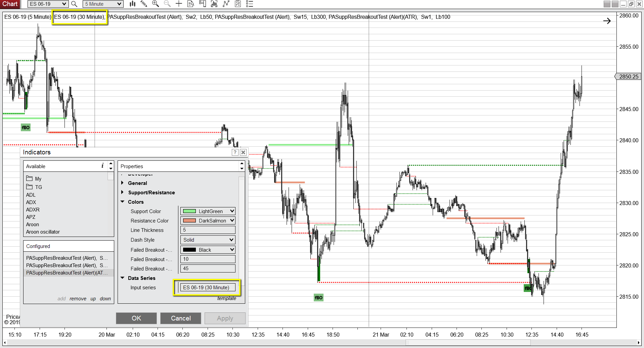Collapse the Colors properties section
This screenshot has width=644, height=348.
coord(122,202)
